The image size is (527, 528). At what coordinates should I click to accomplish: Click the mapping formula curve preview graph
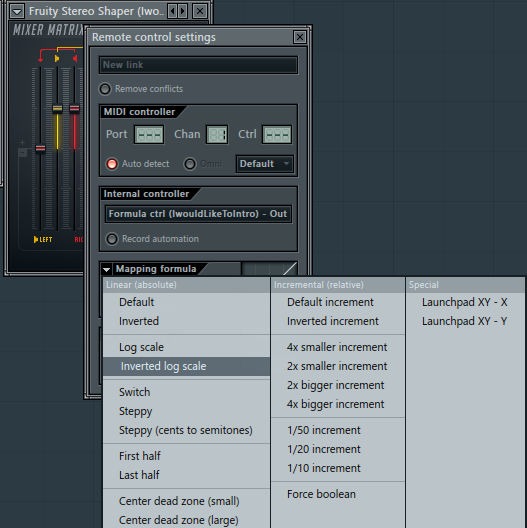coord(270,269)
